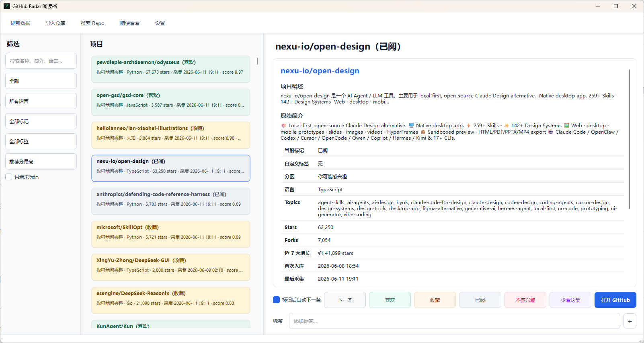
Task: Click the 少看这类 button
Action: pyautogui.click(x=570, y=300)
